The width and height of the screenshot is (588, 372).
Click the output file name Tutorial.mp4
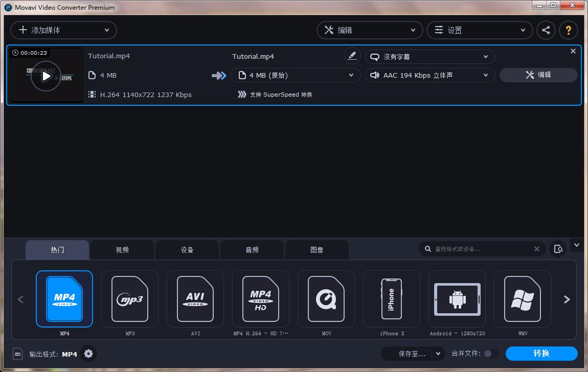tap(253, 57)
